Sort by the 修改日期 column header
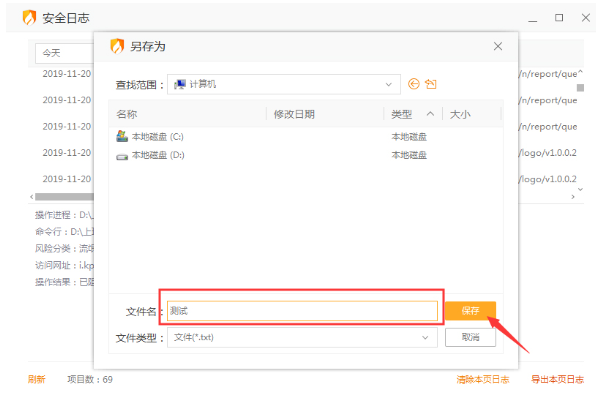The image size is (596, 398). [x=294, y=114]
